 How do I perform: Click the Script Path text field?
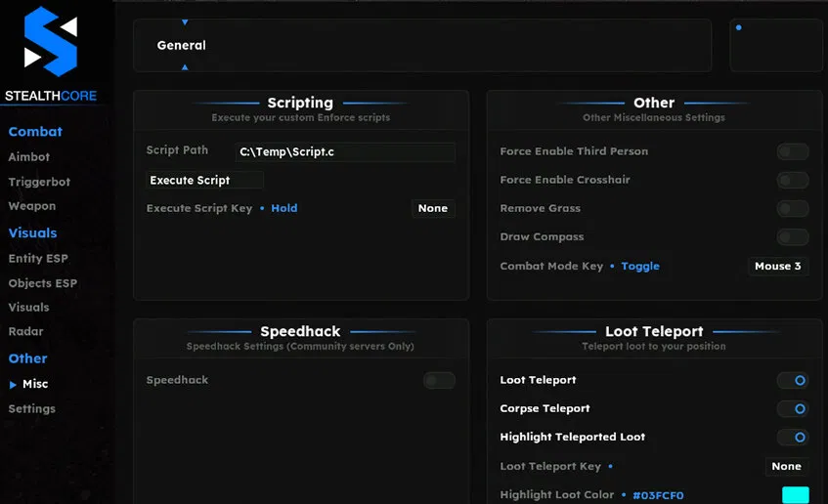pyautogui.click(x=346, y=152)
